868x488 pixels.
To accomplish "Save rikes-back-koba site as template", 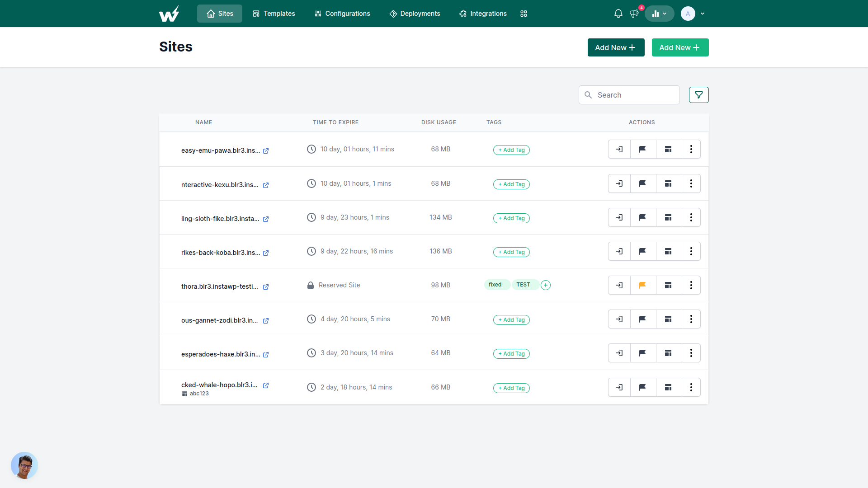I will click(668, 251).
